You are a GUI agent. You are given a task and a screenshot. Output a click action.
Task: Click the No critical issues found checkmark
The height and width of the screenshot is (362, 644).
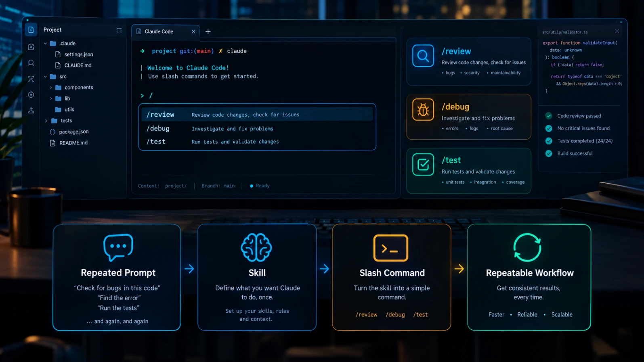(x=549, y=128)
